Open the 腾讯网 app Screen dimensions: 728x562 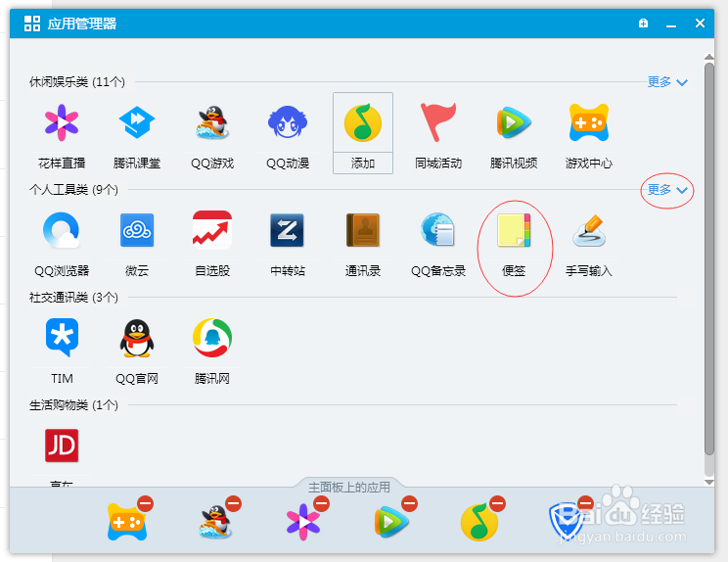tap(212, 338)
